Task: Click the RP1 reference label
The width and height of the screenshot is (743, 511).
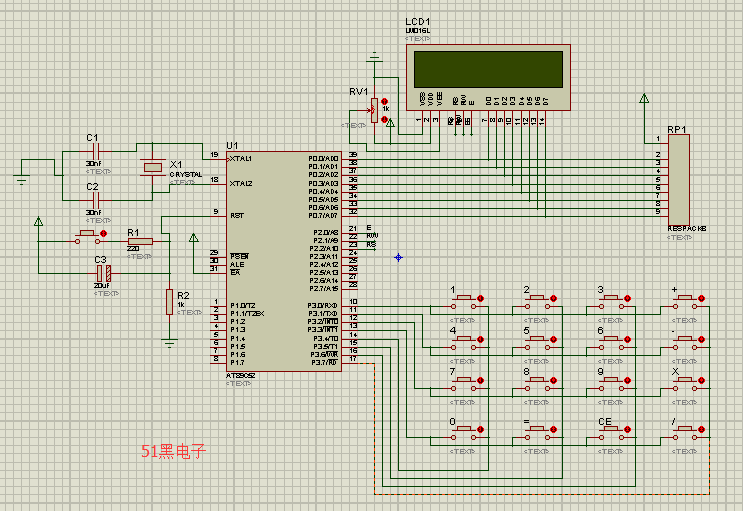Action: [677, 129]
